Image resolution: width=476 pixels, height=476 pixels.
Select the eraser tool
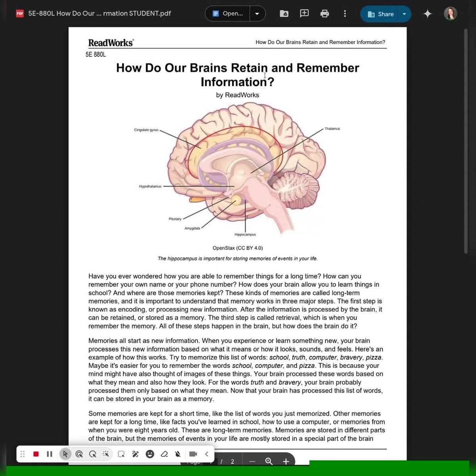point(164,454)
